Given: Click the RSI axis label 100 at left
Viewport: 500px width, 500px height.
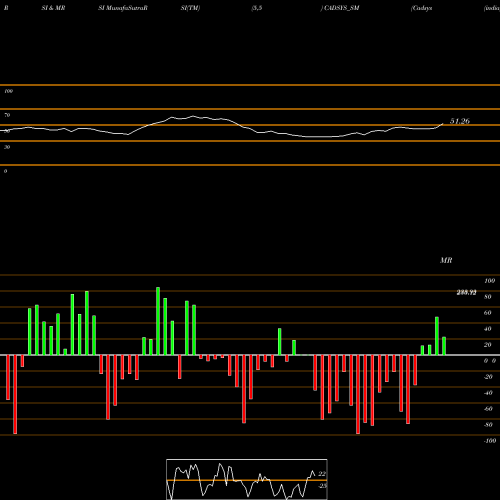Looking at the screenshot, I should tap(8, 91).
